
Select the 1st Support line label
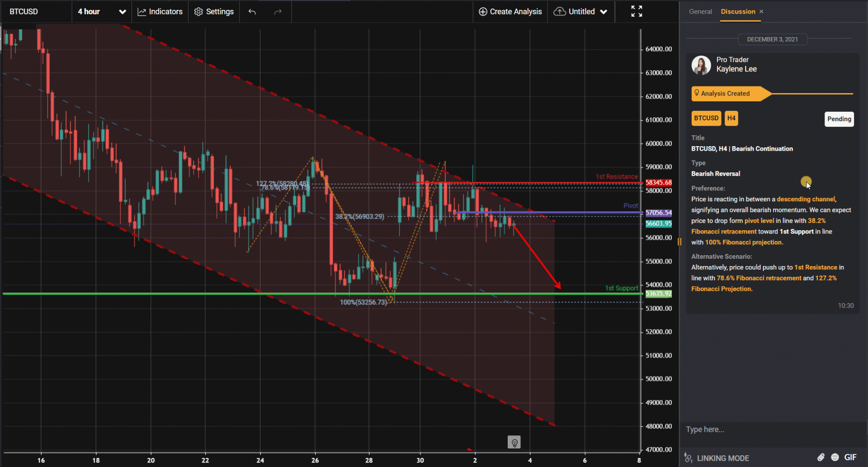pyautogui.click(x=622, y=288)
